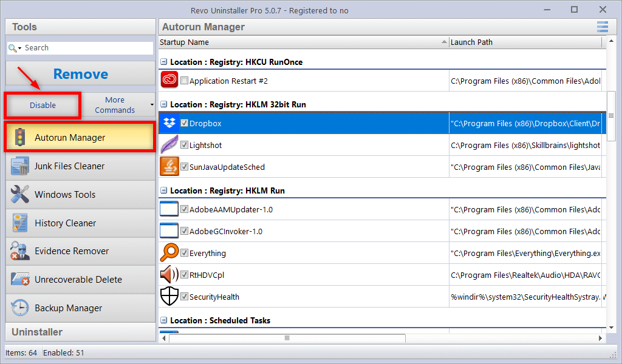Click the Lightshot feather icon
The width and height of the screenshot is (622, 364).
tap(169, 144)
